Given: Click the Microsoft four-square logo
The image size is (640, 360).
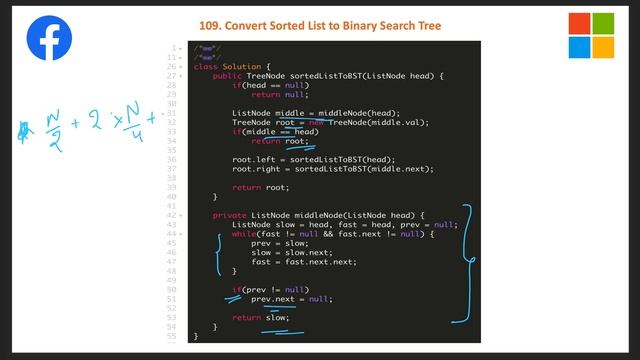Looking at the screenshot, I should coord(591,36).
